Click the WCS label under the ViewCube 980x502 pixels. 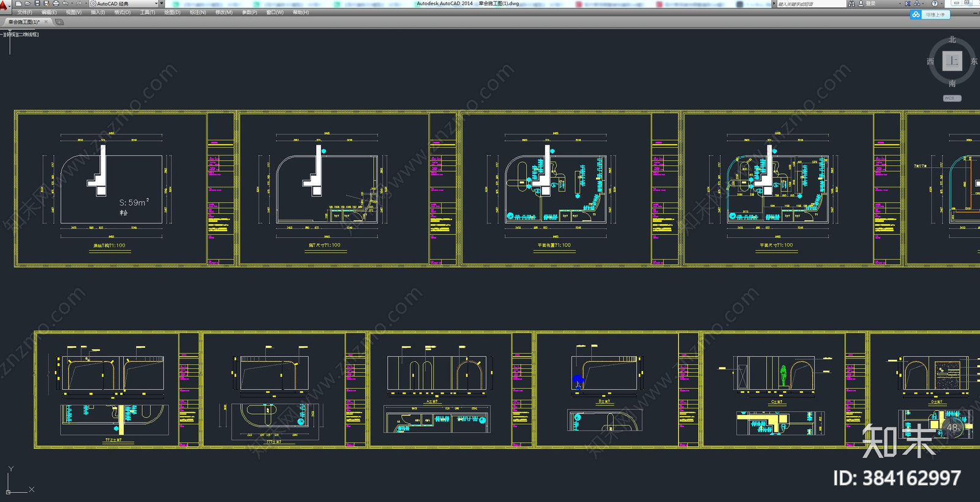click(x=952, y=98)
